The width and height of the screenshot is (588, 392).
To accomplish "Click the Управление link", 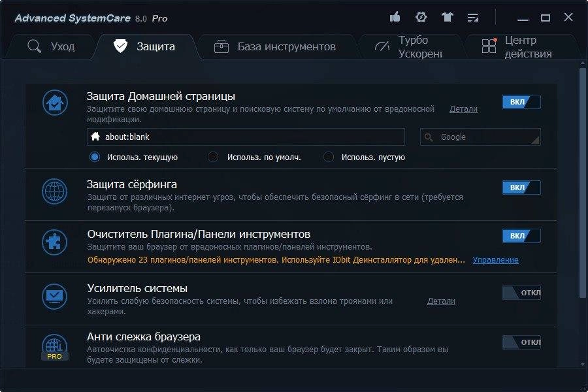I will [x=495, y=259].
